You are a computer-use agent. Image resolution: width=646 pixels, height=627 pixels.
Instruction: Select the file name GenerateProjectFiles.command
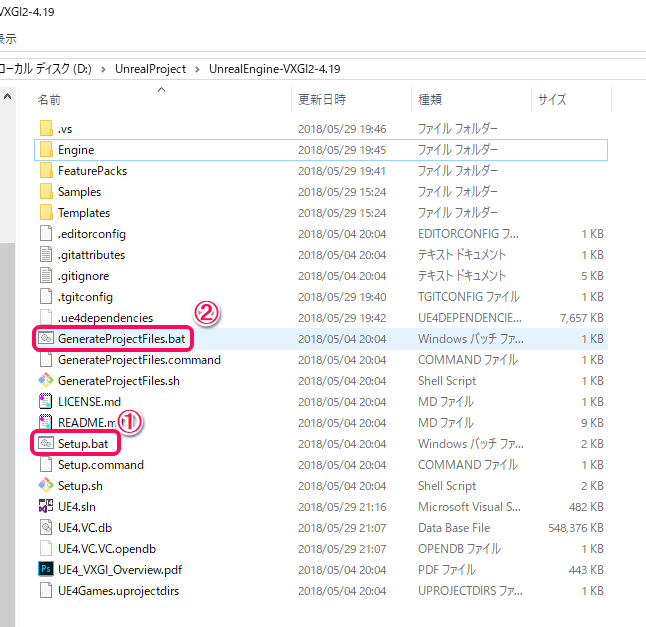click(x=139, y=360)
